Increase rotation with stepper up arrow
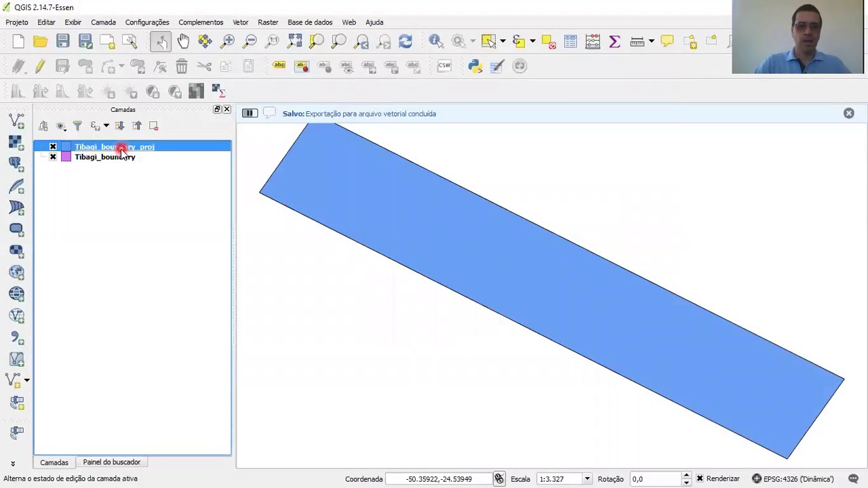 (x=686, y=476)
